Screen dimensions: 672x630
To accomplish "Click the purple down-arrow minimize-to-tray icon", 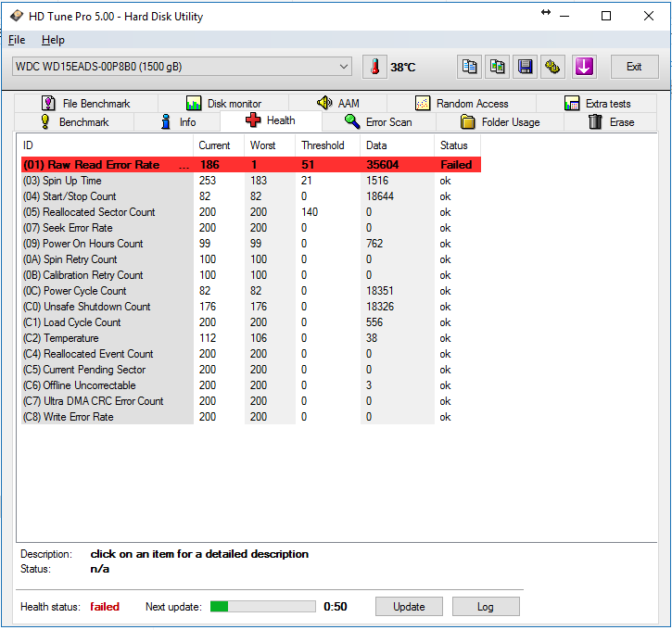I will 584,67.
